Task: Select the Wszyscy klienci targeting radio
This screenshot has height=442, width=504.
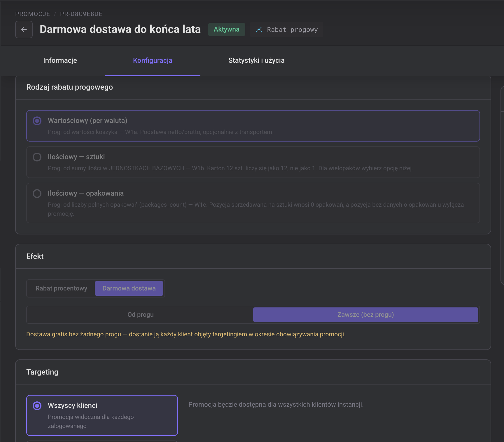Action: [x=37, y=406]
